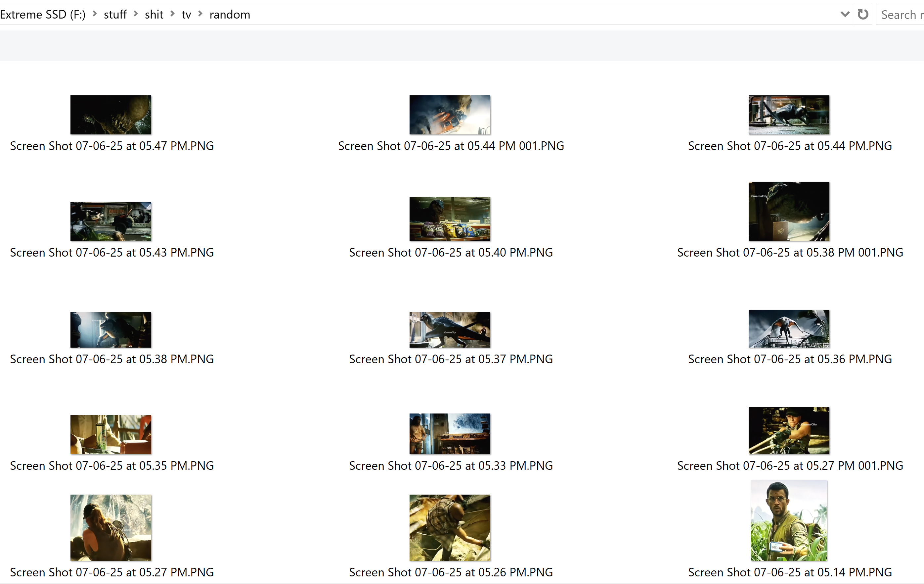This screenshot has width=924, height=584.
Task: Expand chevron after stuff breadcrumb
Action: pos(135,14)
